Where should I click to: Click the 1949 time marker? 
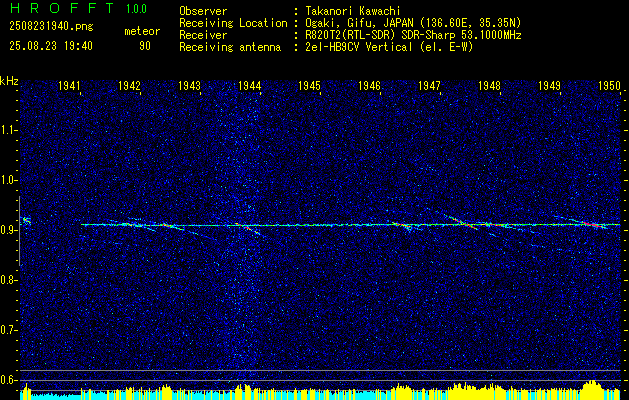pos(549,85)
